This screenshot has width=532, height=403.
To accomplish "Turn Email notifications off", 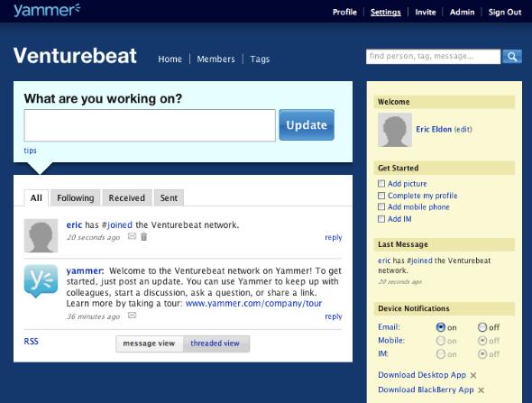I will tap(482, 327).
